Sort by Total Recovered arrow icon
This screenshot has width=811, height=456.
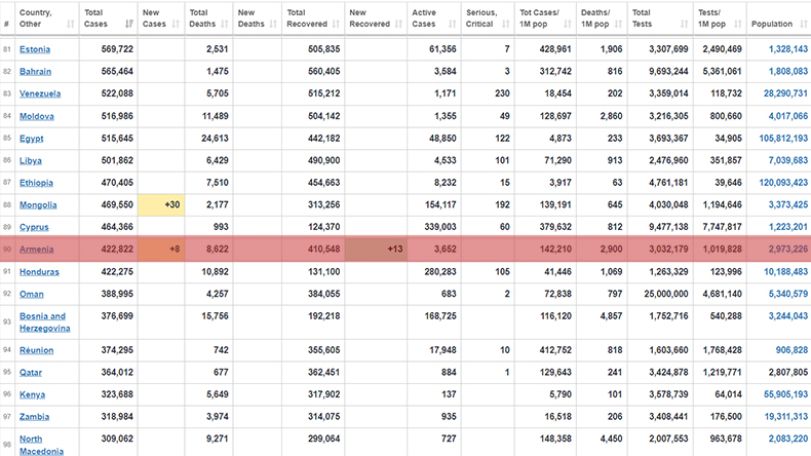[x=336, y=24]
